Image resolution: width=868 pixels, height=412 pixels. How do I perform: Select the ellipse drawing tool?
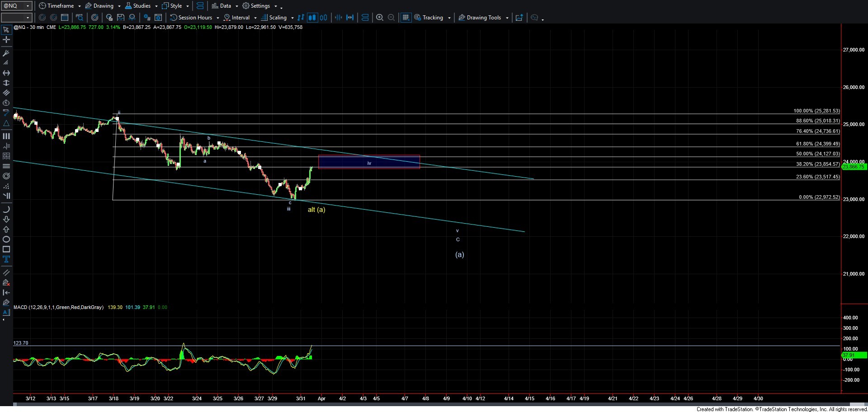pyautogui.click(x=6, y=239)
